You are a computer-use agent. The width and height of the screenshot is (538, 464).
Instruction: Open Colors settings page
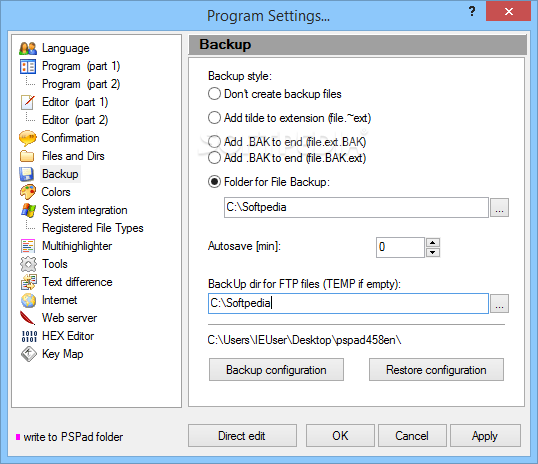pyautogui.click(x=56, y=192)
